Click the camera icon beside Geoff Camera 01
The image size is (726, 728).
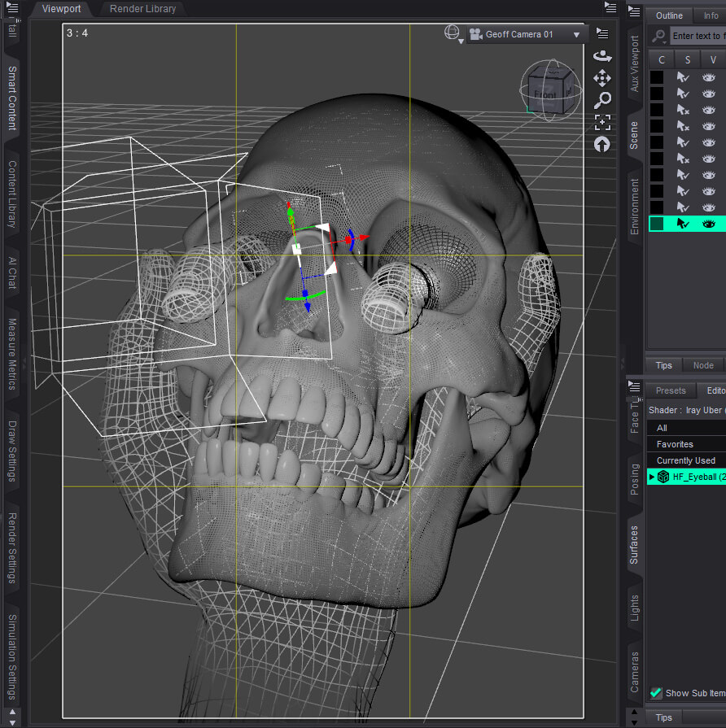pos(475,34)
